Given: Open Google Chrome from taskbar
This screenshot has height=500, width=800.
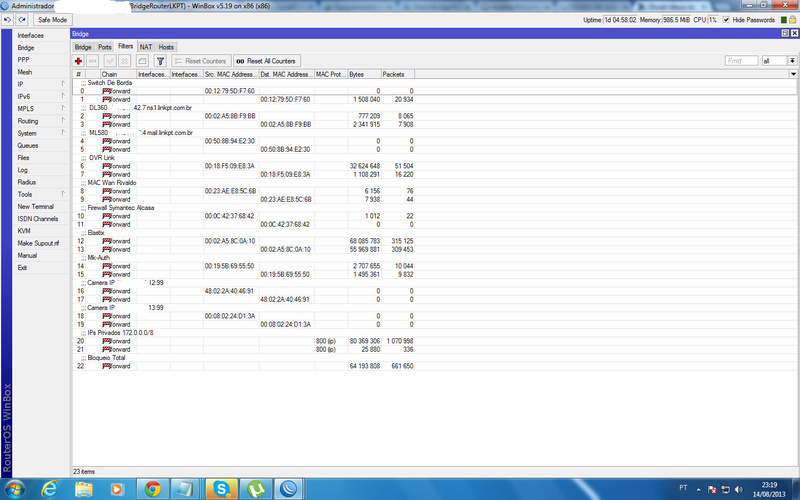Looking at the screenshot, I should [x=152, y=489].
